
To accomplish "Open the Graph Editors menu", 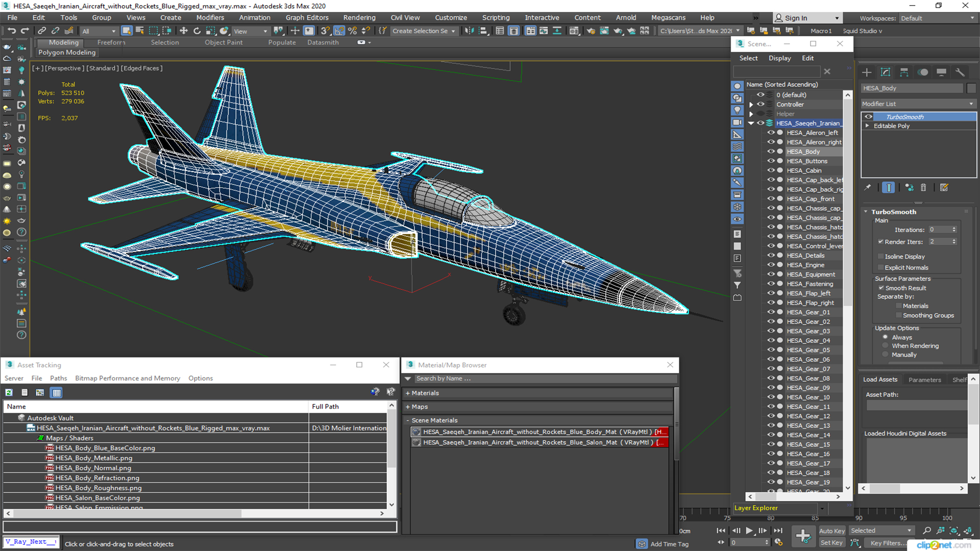I will click(307, 17).
